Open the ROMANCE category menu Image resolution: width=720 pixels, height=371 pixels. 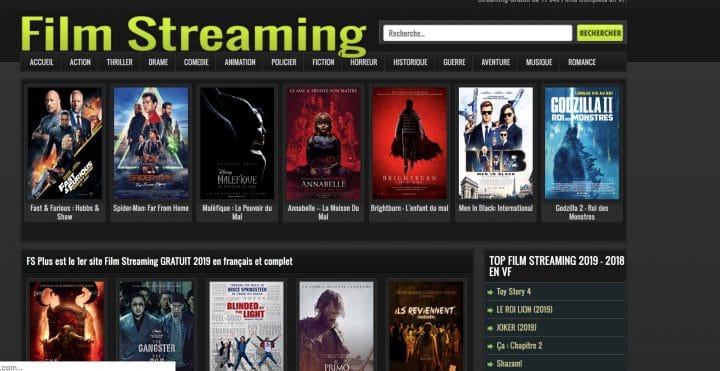click(582, 62)
